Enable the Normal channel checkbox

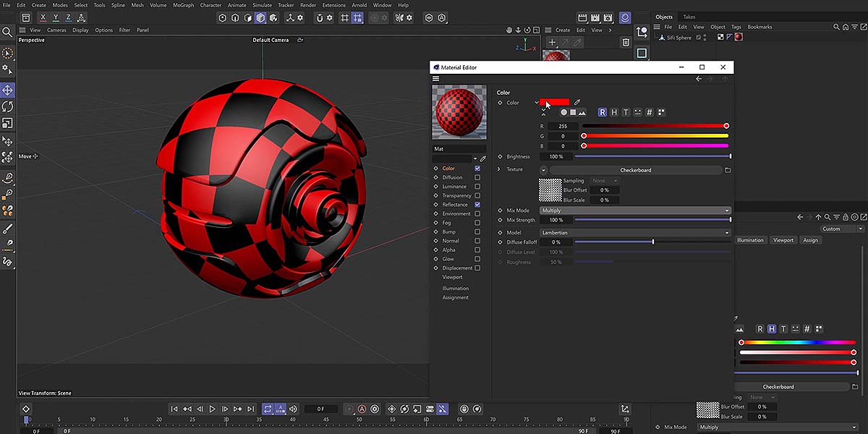[477, 241]
